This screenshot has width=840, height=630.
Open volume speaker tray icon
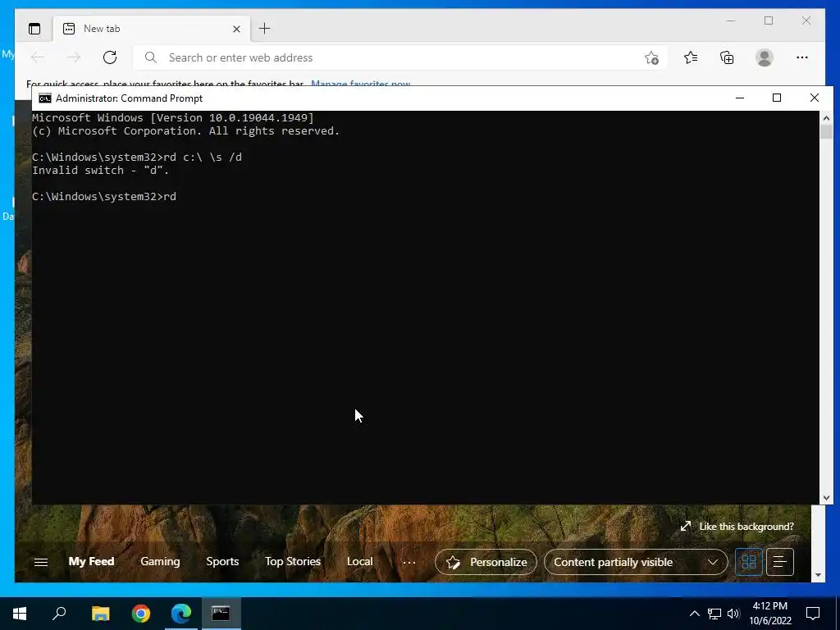[733, 614]
